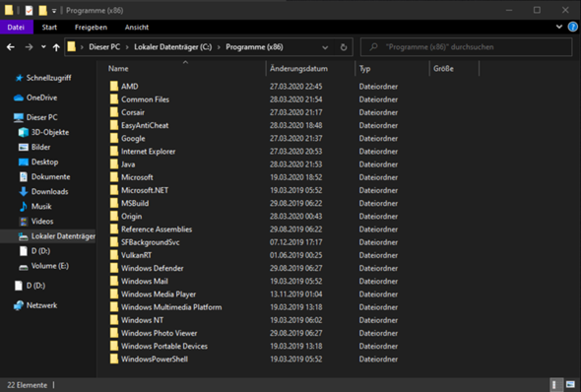Open the Datei menu

pyautogui.click(x=17, y=27)
